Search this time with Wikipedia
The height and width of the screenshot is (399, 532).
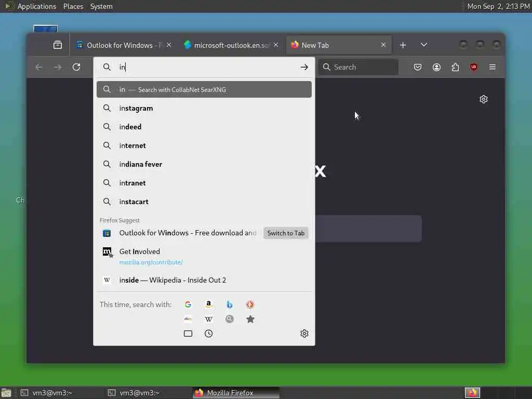(x=209, y=319)
